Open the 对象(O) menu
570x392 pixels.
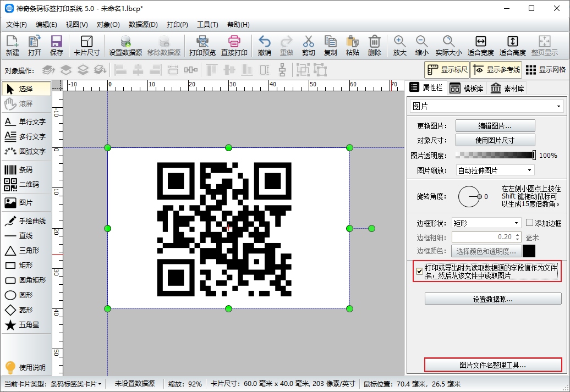(108, 25)
